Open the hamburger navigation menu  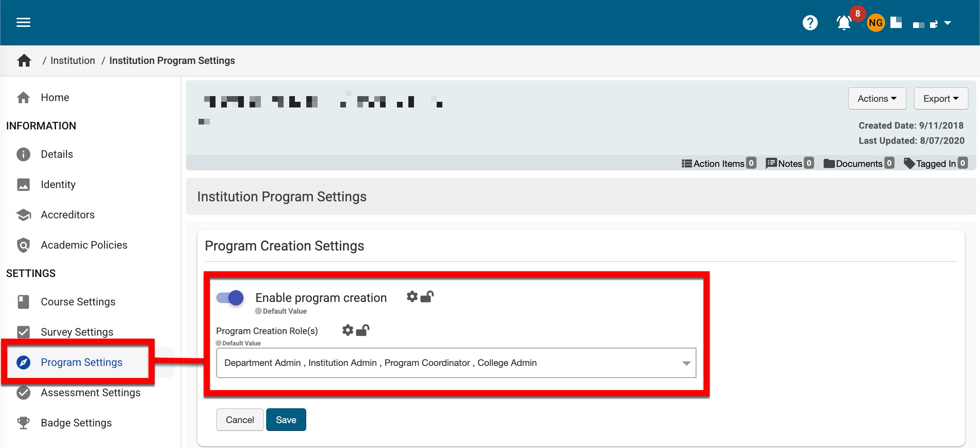(23, 22)
